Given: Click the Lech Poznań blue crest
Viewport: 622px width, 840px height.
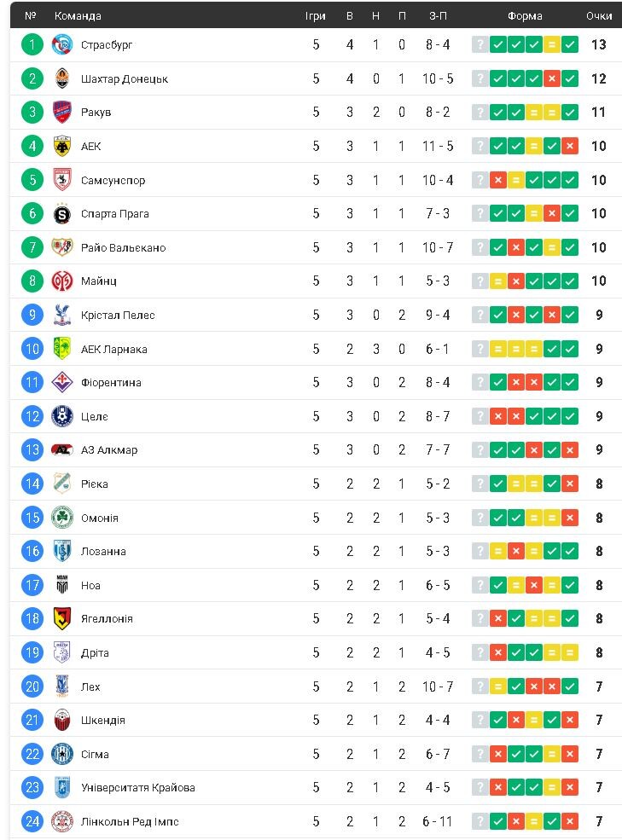Looking at the screenshot, I should tap(62, 686).
